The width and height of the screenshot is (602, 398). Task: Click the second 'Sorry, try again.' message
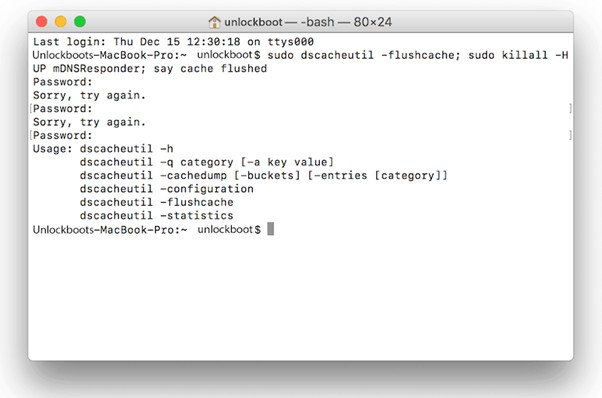click(89, 122)
